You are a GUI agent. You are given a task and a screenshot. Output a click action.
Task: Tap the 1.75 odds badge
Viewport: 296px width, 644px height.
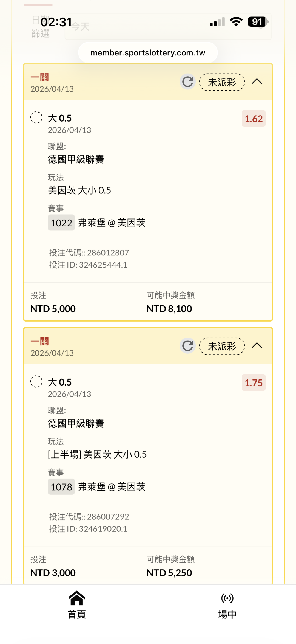click(x=254, y=383)
